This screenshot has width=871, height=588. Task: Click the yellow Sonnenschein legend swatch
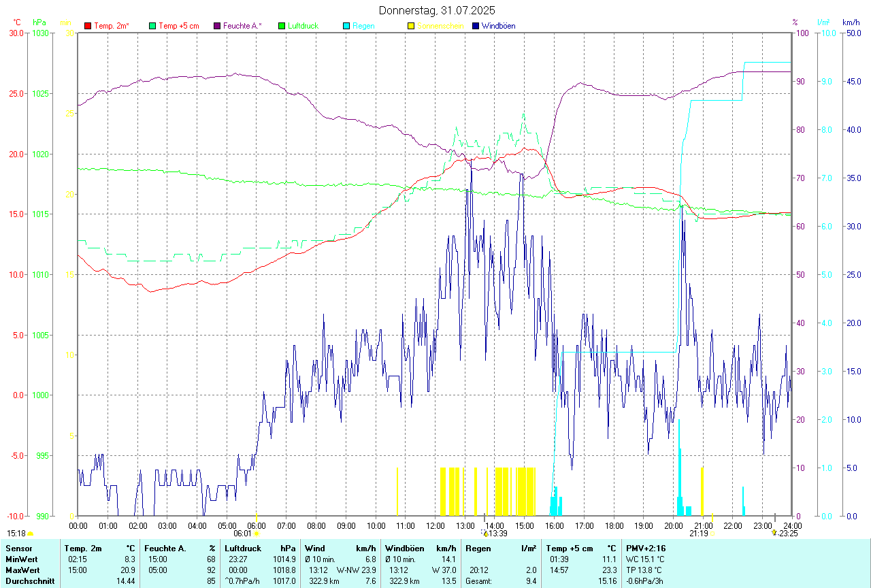(411, 26)
